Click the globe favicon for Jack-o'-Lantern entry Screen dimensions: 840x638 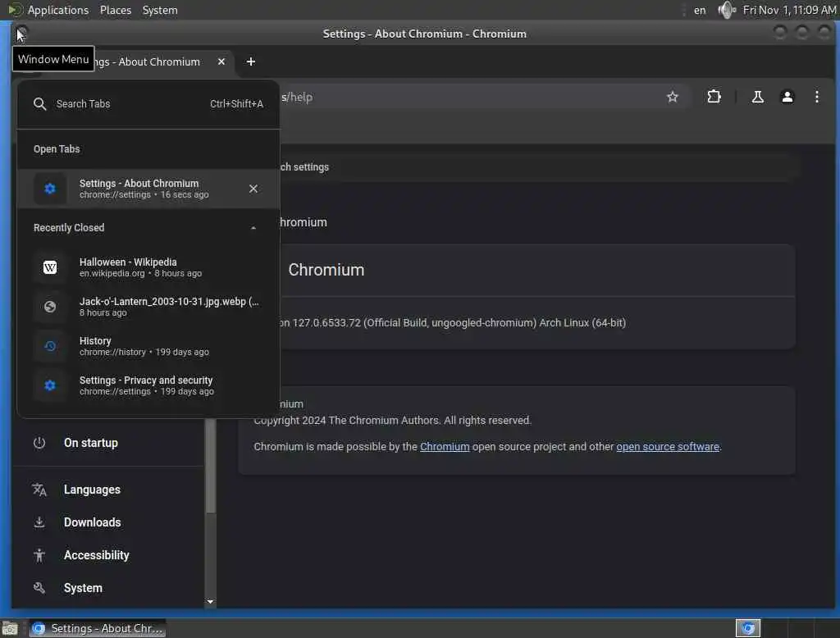(50, 307)
